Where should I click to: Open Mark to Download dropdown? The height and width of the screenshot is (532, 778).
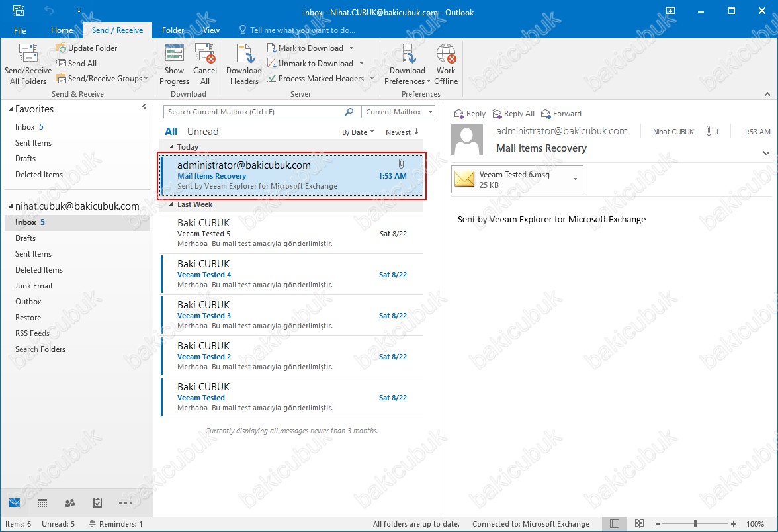click(351, 48)
